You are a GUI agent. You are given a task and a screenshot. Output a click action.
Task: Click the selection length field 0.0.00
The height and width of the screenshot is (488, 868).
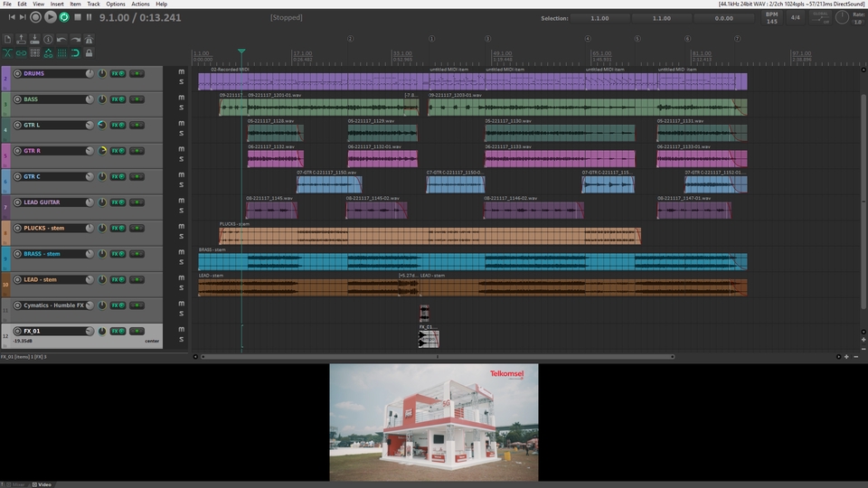click(723, 18)
